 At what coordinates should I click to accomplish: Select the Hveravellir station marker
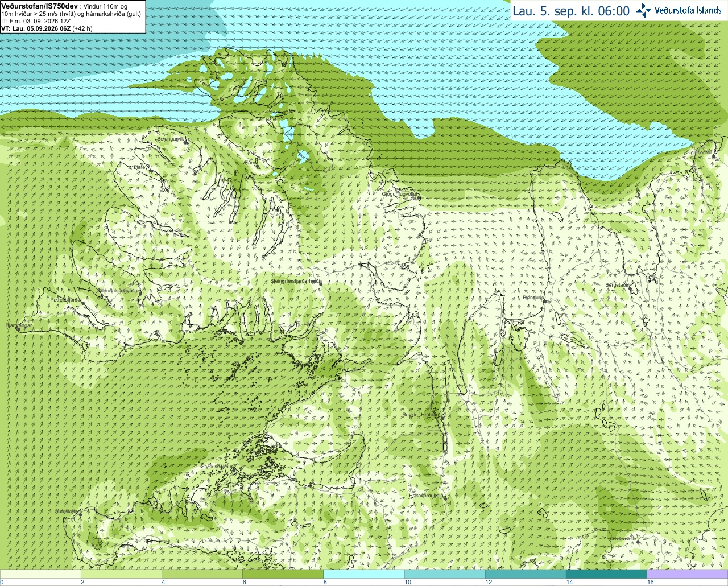[638, 542]
